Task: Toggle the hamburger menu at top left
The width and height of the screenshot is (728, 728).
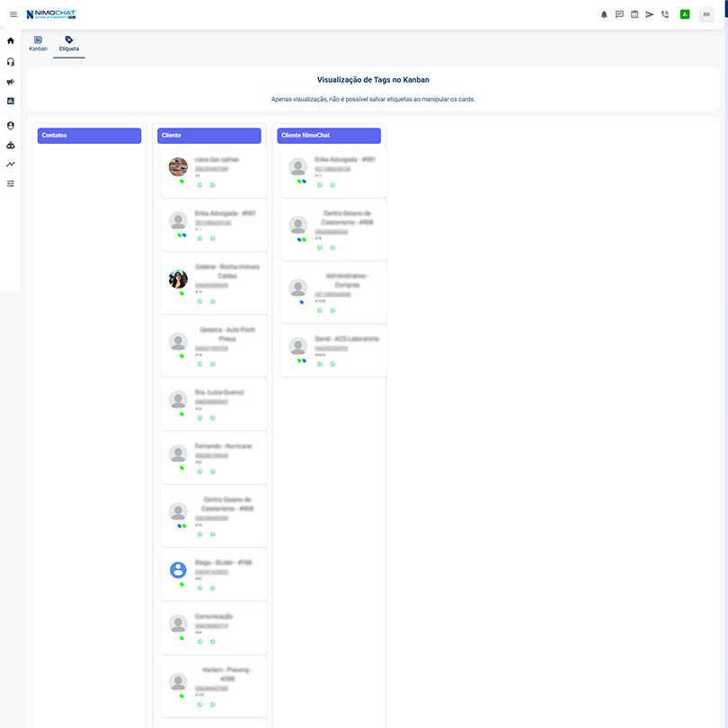Action: pyautogui.click(x=13, y=13)
